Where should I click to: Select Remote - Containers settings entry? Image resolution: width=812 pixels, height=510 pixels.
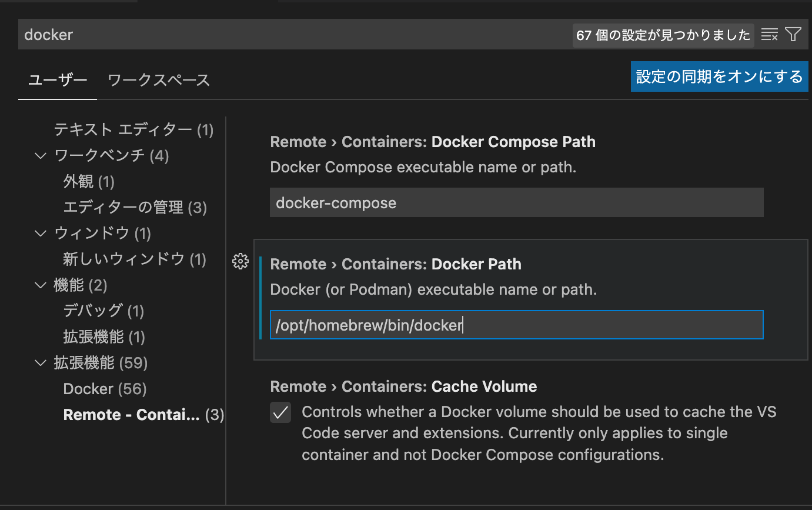coord(143,415)
